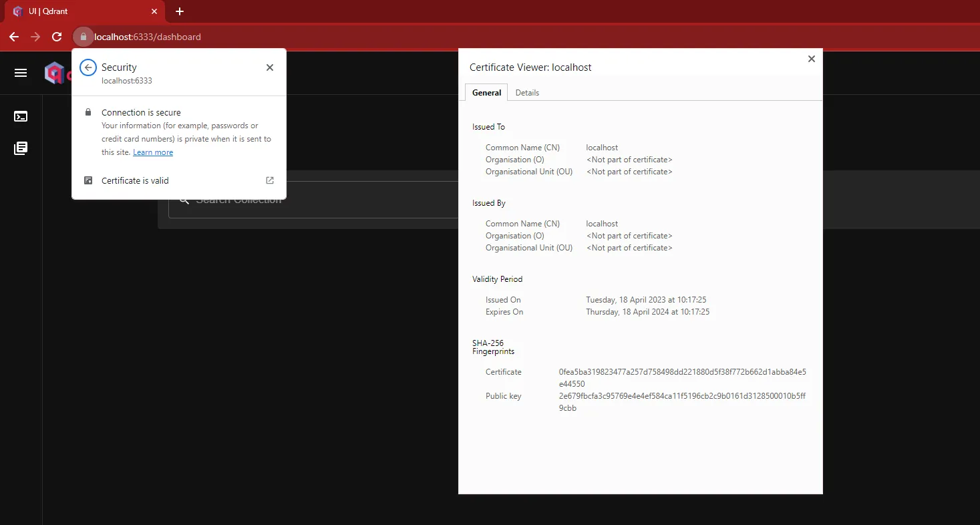Select the General tab in Certificate Viewer
The height and width of the screenshot is (525, 980).
486,93
